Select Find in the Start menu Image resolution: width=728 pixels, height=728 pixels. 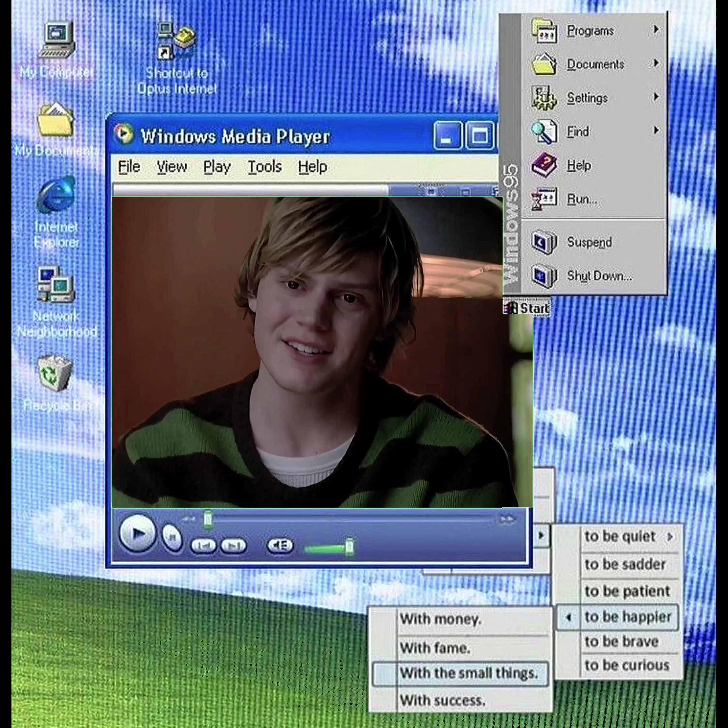578,131
